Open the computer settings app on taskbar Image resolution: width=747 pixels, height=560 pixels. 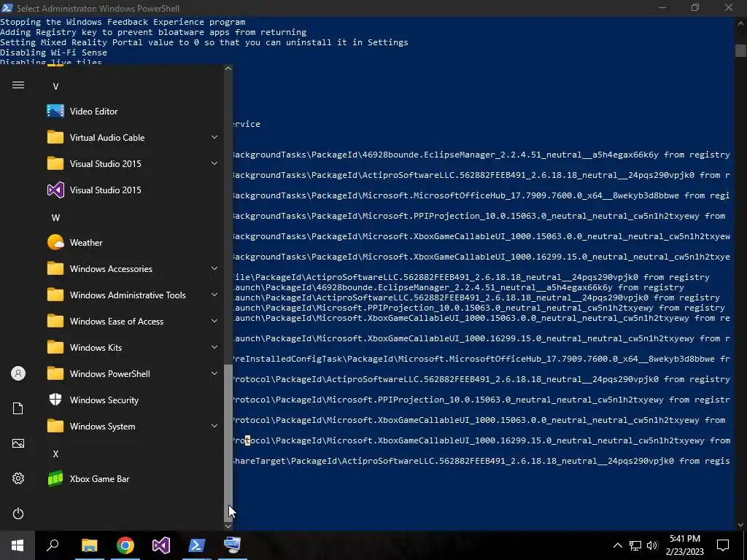(x=233, y=545)
